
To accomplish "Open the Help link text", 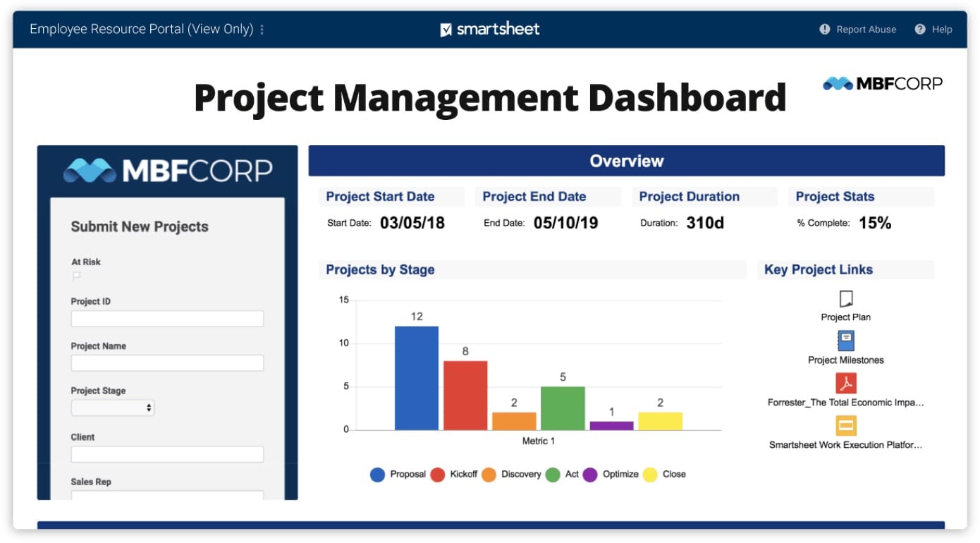I will click(942, 30).
